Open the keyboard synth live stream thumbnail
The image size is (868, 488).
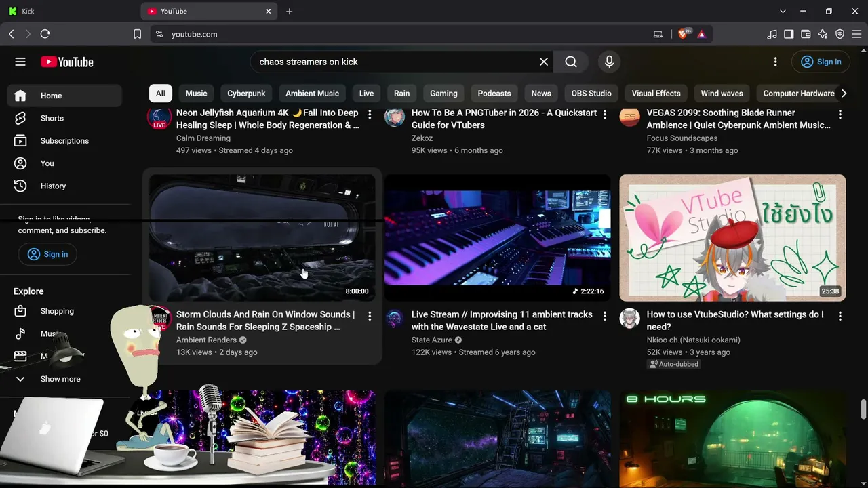[x=497, y=237]
